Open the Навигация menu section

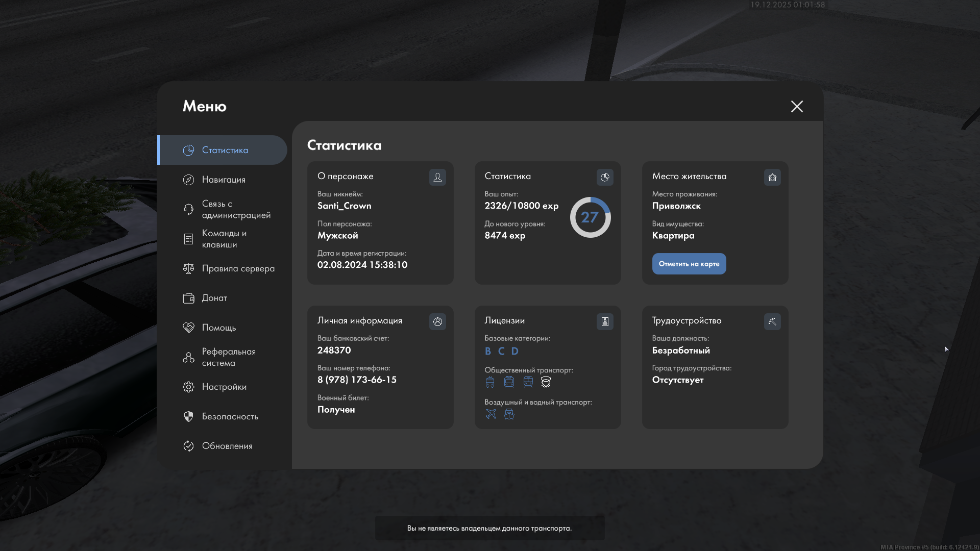click(223, 180)
